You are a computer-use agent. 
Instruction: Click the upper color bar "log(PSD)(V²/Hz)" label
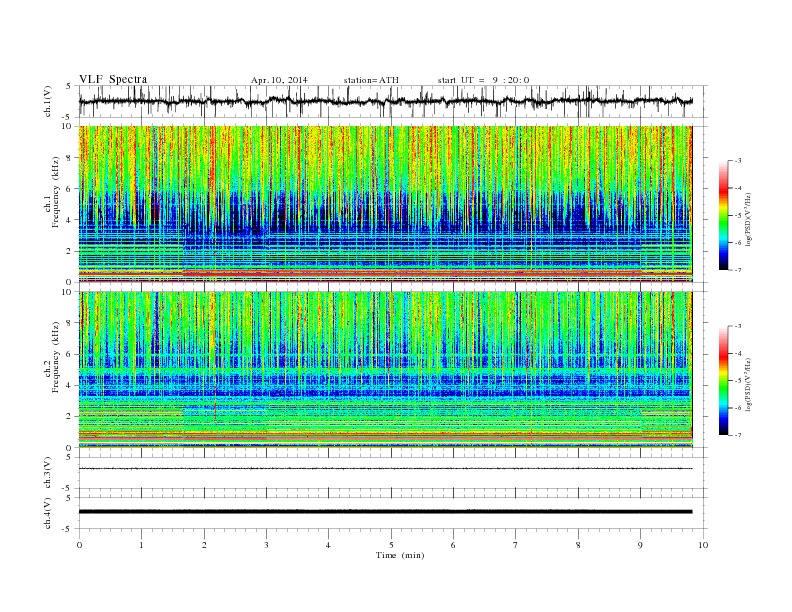tap(748, 219)
